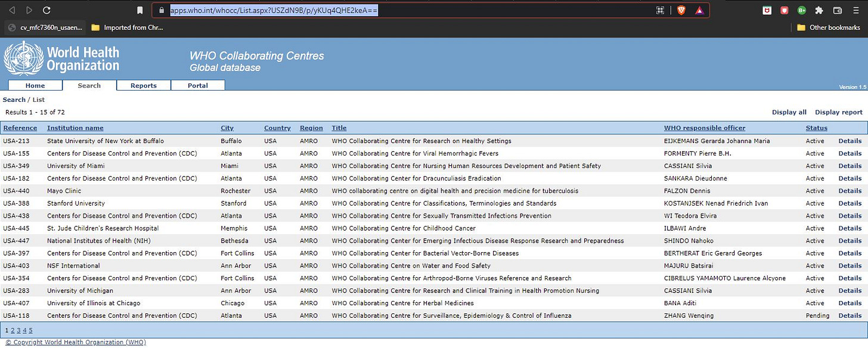Bookmark this page using the bookmark icon

[x=140, y=10]
